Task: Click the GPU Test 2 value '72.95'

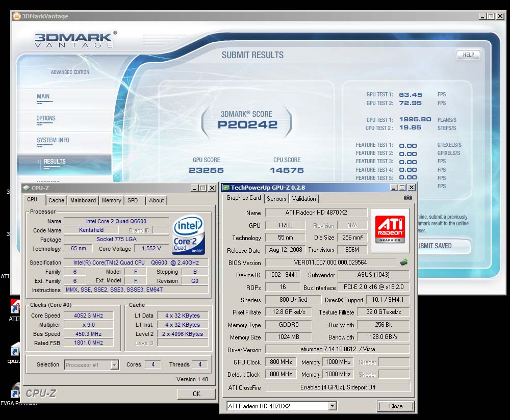Action: pos(410,103)
